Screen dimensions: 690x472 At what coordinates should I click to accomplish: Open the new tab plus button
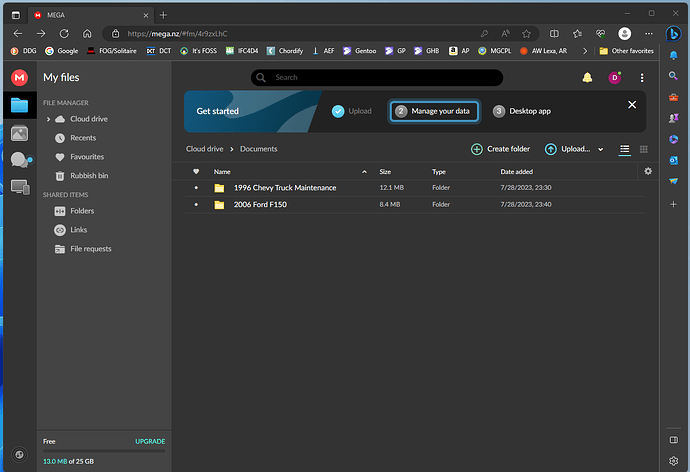[x=163, y=15]
